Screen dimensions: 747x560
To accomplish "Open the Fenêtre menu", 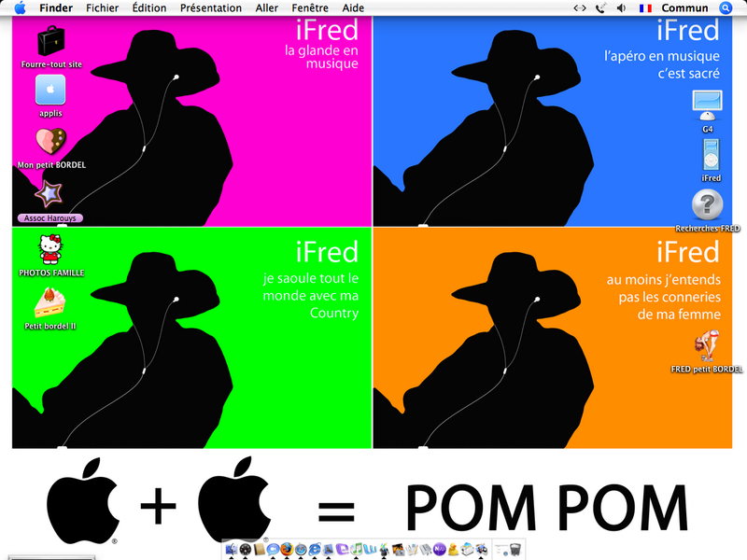I will coord(310,7).
